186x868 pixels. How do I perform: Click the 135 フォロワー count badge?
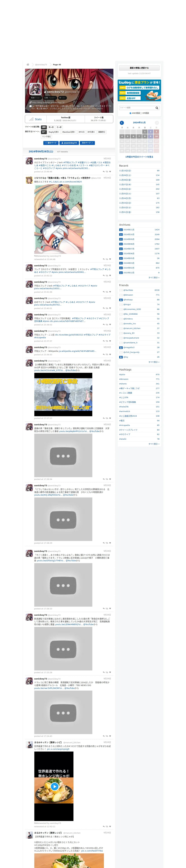pyautogui.click(x=50, y=98)
